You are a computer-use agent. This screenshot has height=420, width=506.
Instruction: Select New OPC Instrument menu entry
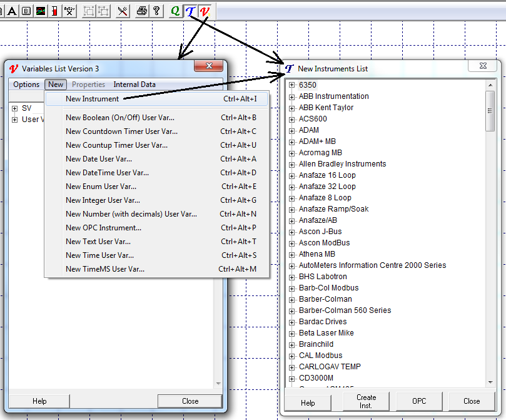[x=103, y=228]
